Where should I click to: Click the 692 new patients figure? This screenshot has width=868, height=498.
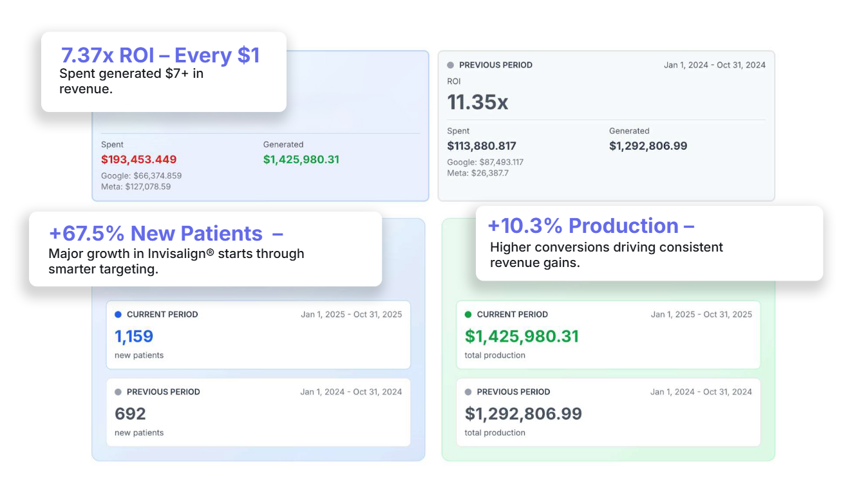130,414
